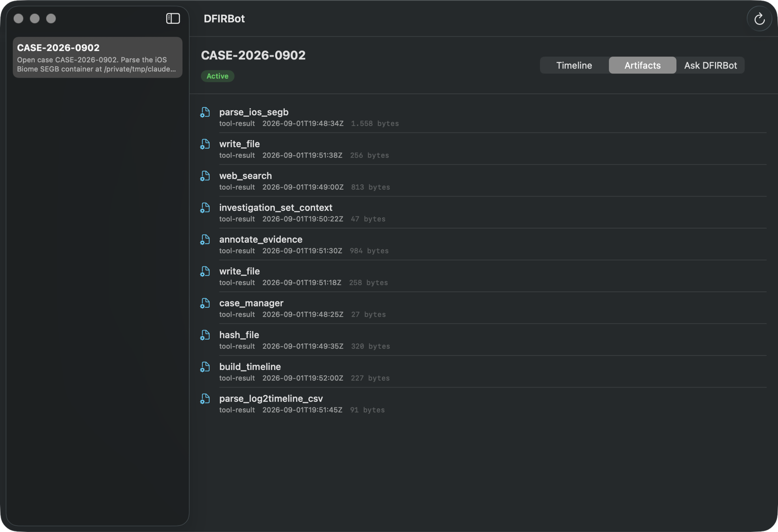The width and height of the screenshot is (778, 532).
Task: Open the case_manager artifact
Action: [x=483, y=308]
